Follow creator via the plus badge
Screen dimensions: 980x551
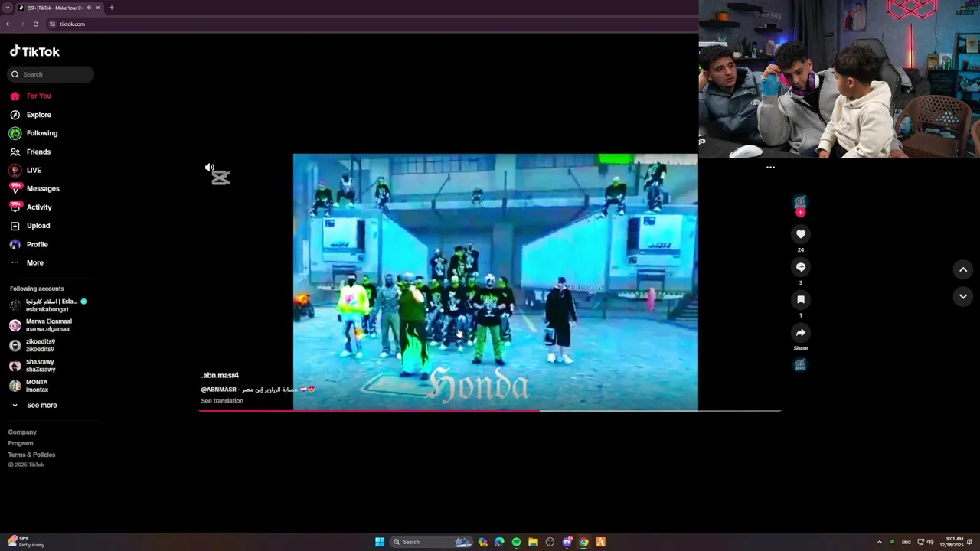coord(800,213)
